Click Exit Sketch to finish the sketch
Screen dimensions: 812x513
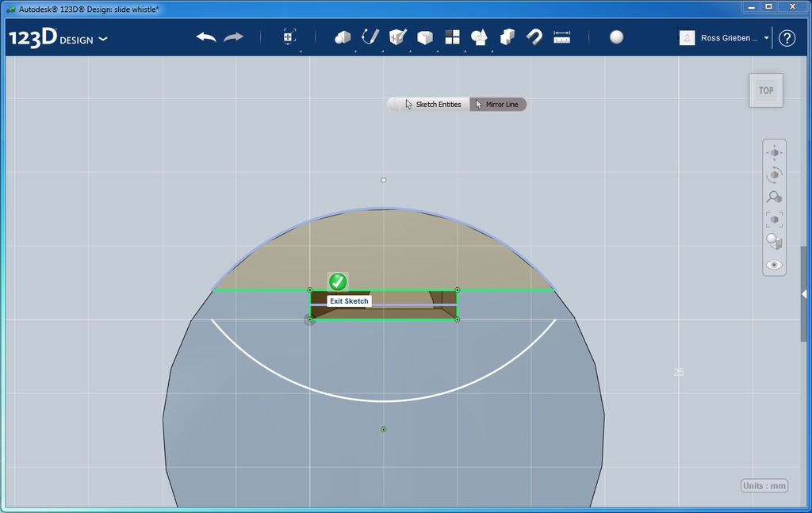(337, 282)
